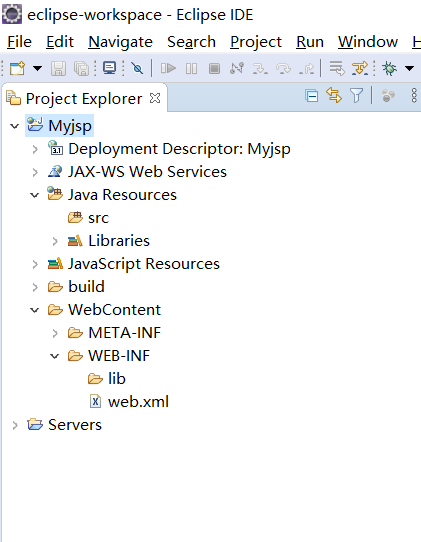Screen dimensions: 421x542
Task: Open the Project Explorer view menu dots
Action: pyautogui.click(x=414, y=95)
